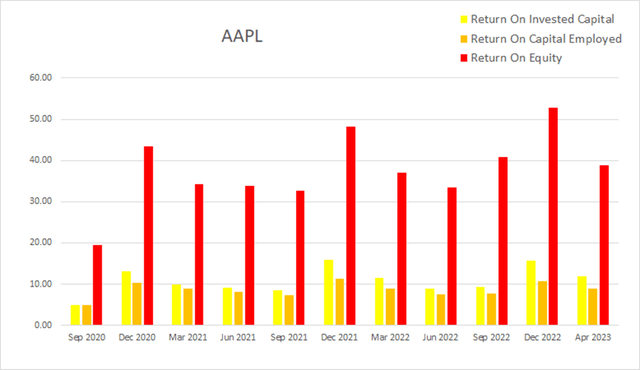The width and height of the screenshot is (640, 370).
Task: Click the Sep 2022 x-axis label
Action: pos(491,337)
